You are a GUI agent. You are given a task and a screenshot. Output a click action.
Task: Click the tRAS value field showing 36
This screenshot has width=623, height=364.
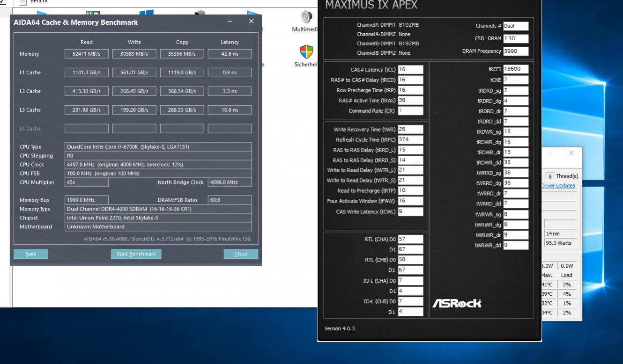click(x=410, y=101)
